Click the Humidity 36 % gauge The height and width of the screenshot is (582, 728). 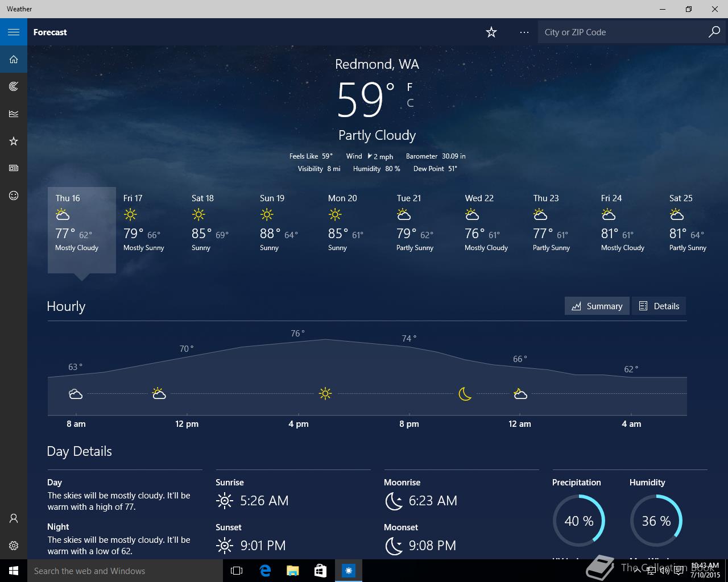656,521
